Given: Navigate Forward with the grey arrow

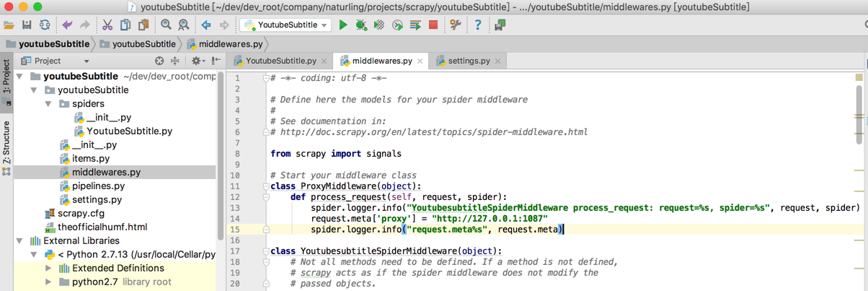Looking at the screenshot, I should pyautogui.click(x=224, y=25).
